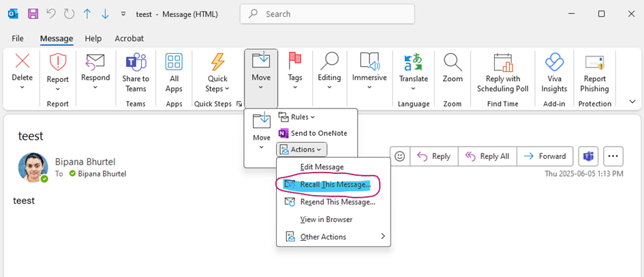Click the Delete icon in ribbon
Viewport: 644px width, 277px height.
(x=22, y=63)
